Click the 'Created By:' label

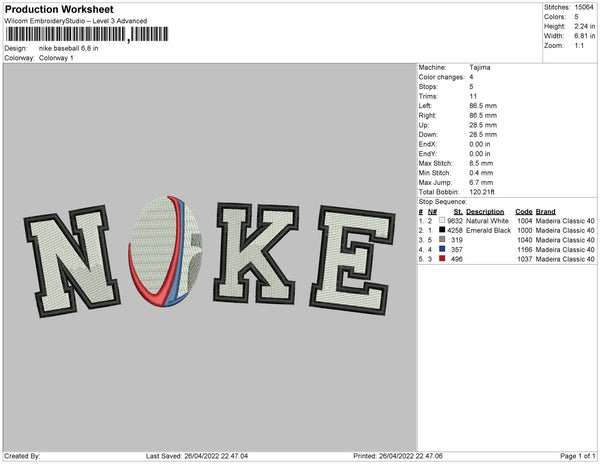(x=22, y=456)
